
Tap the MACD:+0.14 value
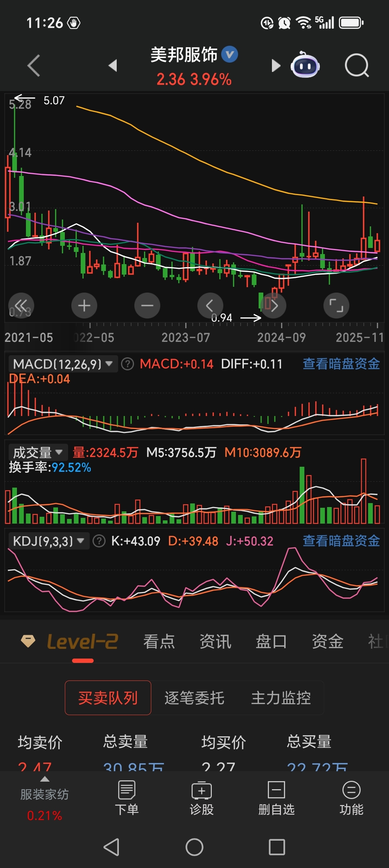[x=176, y=364]
